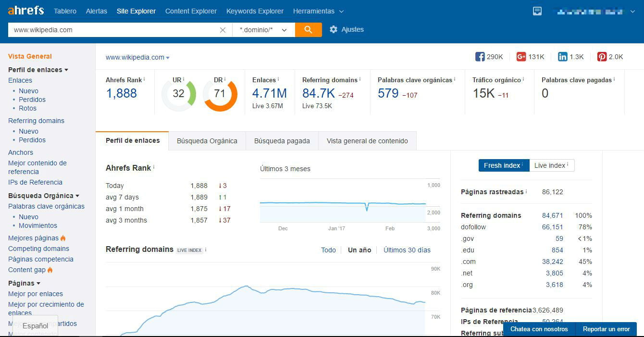Switch to Vista general de contenido tab

(x=367, y=141)
